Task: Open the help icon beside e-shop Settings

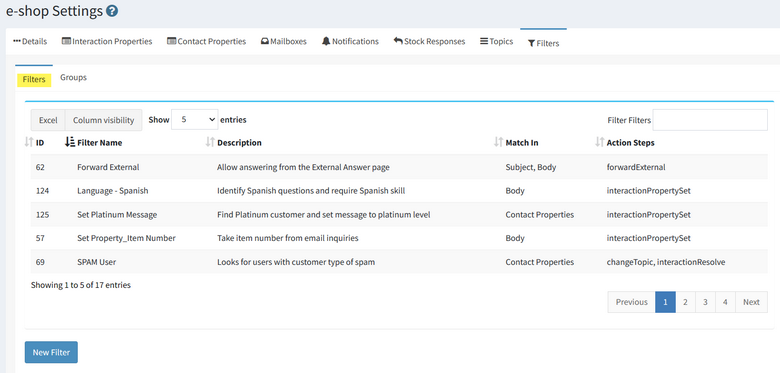Action: click(112, 10)
